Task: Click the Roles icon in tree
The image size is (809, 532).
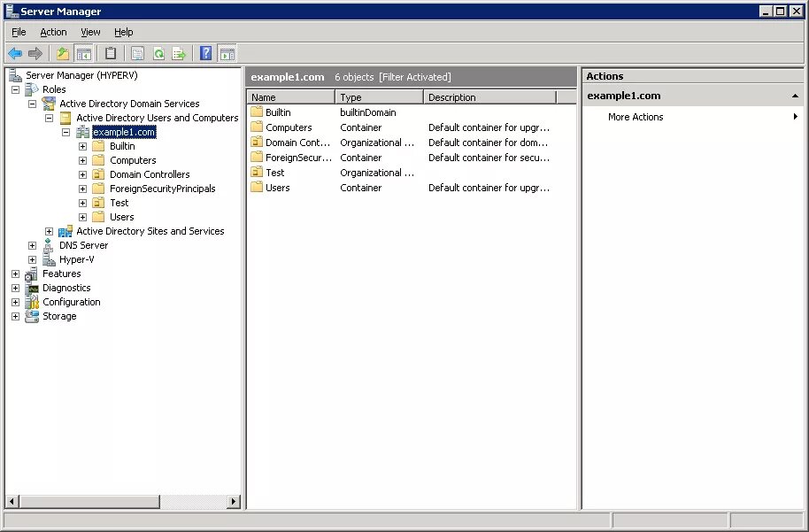Action: (32, 89)
